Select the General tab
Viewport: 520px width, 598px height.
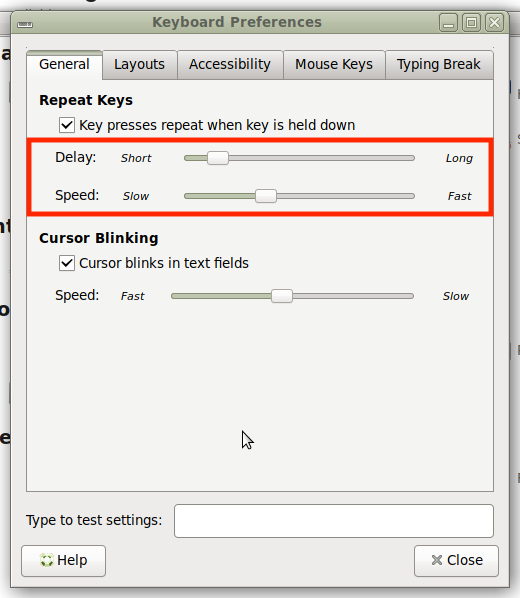click(x=64, y=64)
